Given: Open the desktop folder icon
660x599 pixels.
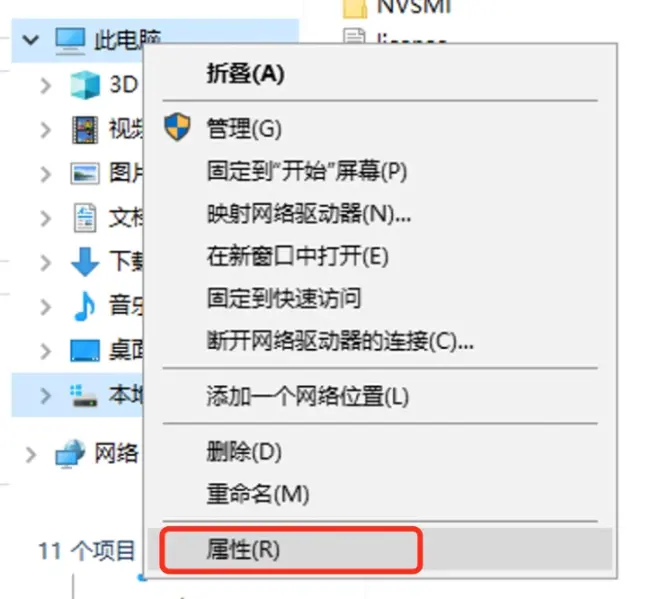Looking at the screenshot, I should (85, 350).
